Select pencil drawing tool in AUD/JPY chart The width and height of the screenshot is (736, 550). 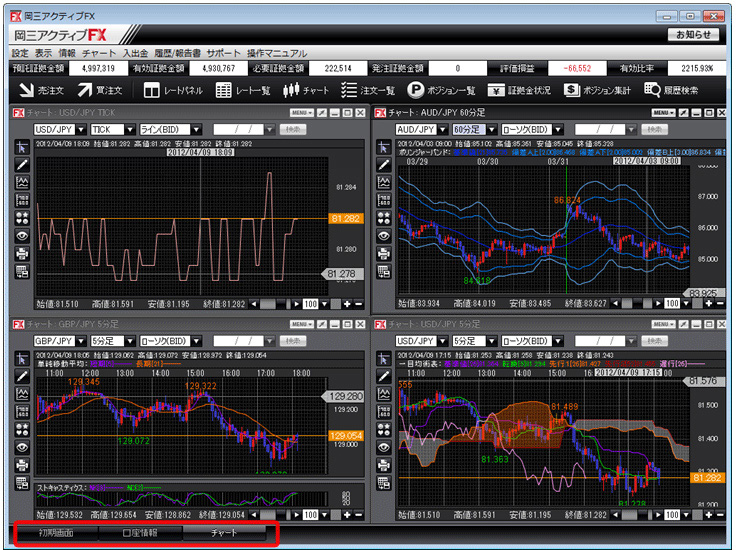pyautogui.click(x=384, y=165)
